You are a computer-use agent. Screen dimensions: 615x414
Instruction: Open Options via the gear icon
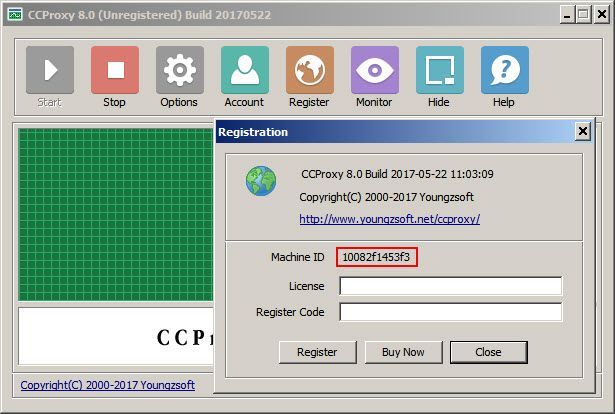point(180,70)
